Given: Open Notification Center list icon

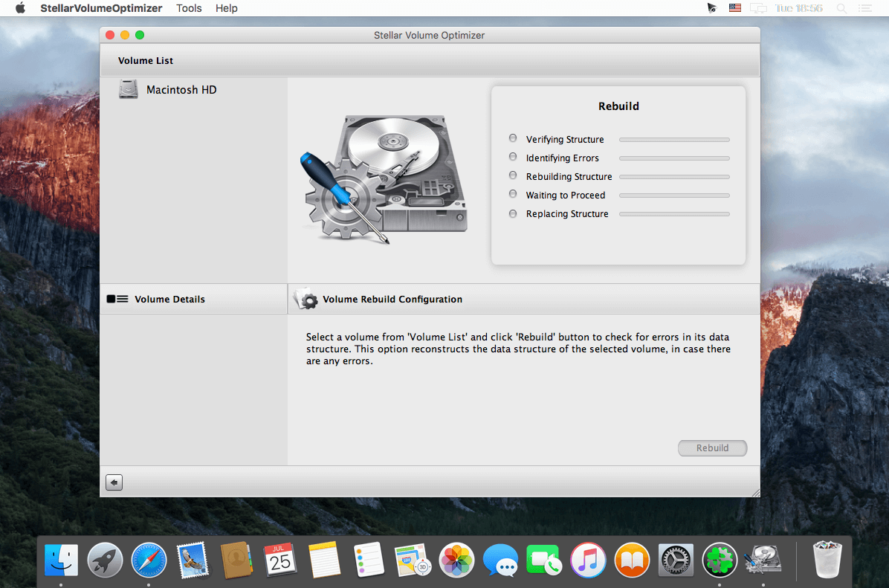Looking at the screenshot, I should [x=865, y=8].
